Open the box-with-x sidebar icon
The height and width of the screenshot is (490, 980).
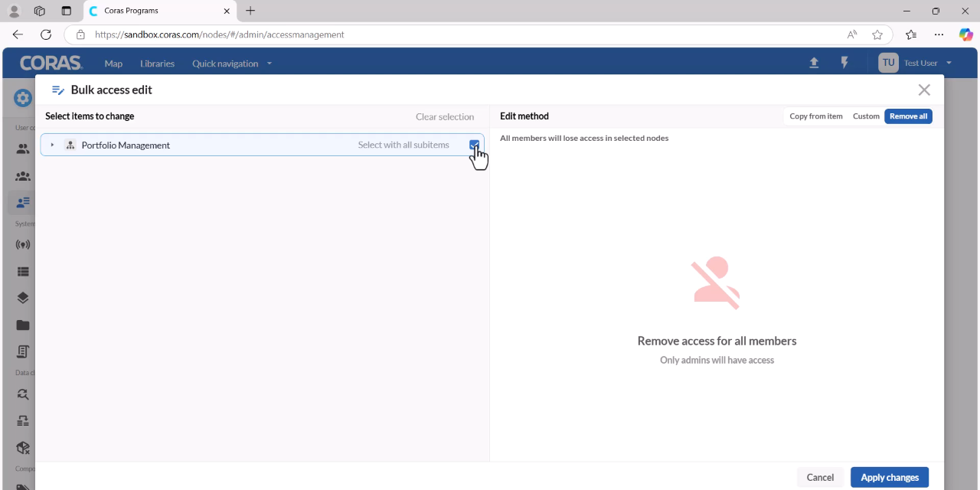coord(23,448)
